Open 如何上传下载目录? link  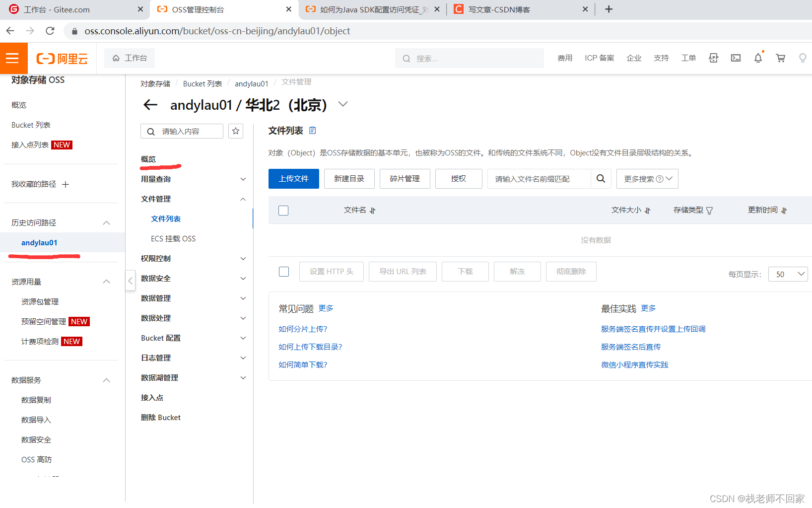pyautogui.click(x=310, y=347)
